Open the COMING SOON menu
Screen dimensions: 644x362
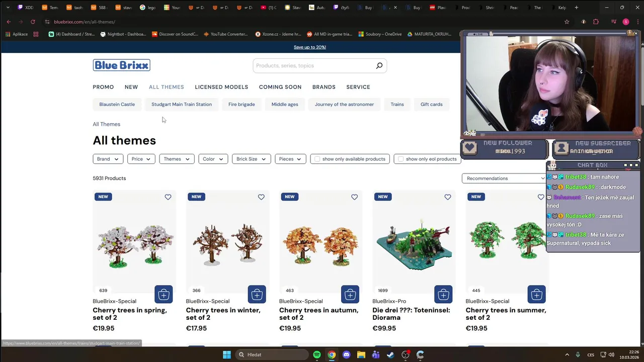pos(280,87)
